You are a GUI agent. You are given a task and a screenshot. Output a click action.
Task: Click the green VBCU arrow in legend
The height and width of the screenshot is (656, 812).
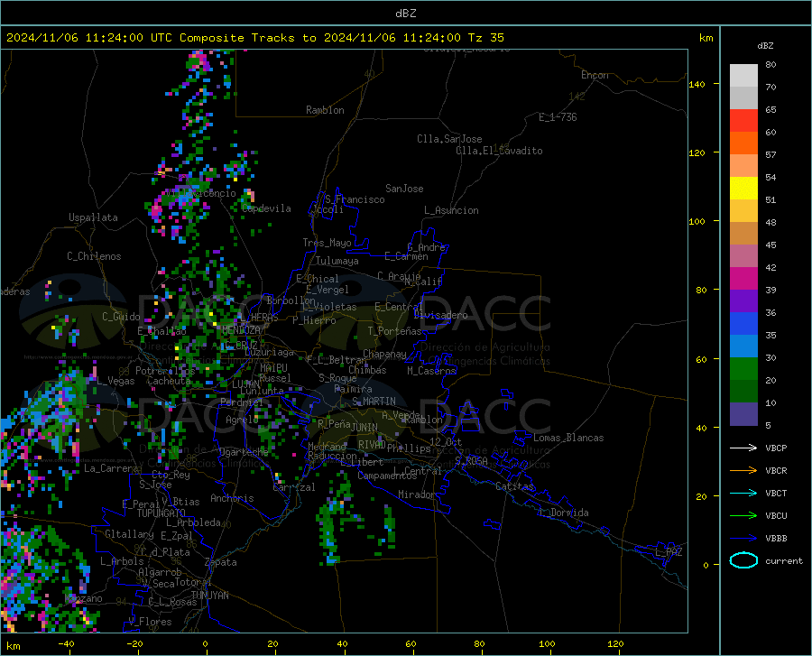[743, 516]
